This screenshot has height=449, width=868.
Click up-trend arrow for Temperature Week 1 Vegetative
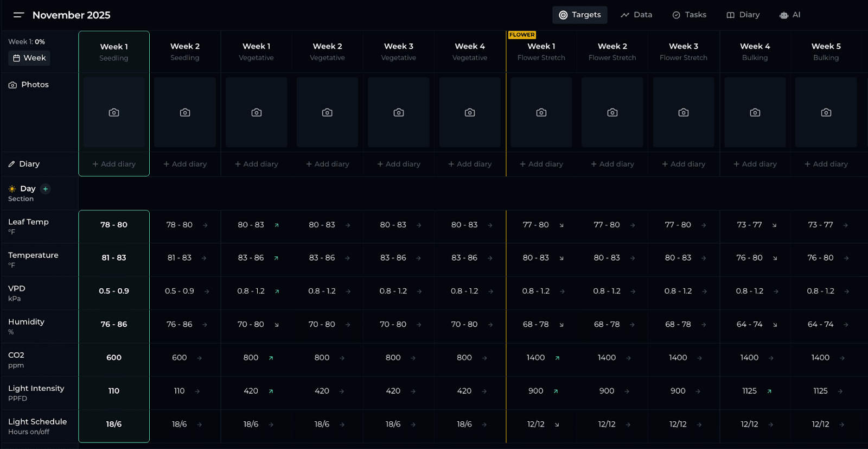276,258
